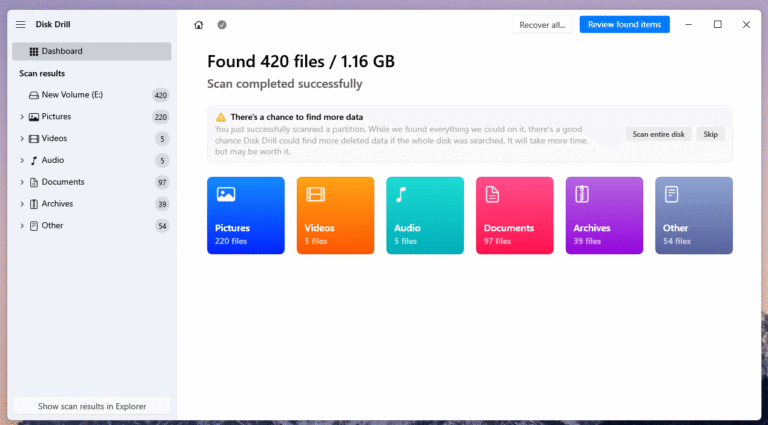Expand the Archives tree node

pos(22,204)
